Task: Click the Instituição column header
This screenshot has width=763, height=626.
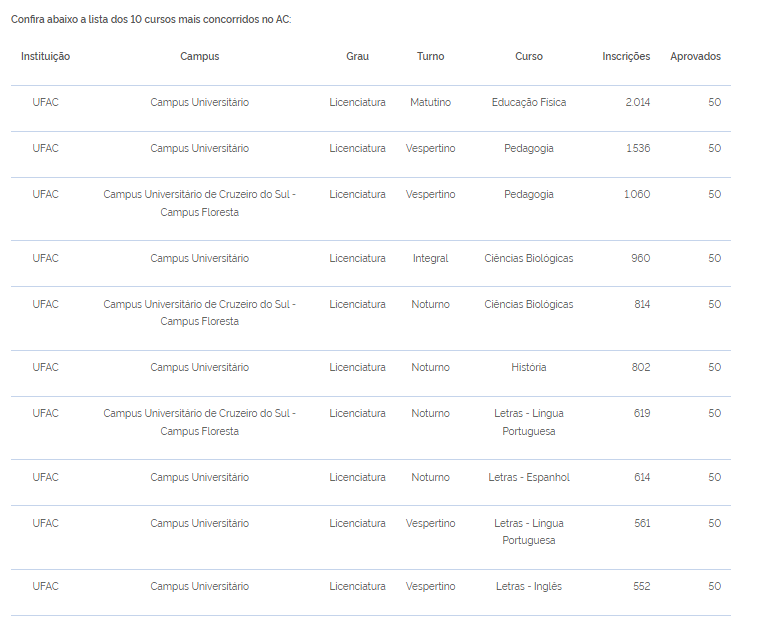Action: [45, 57]
